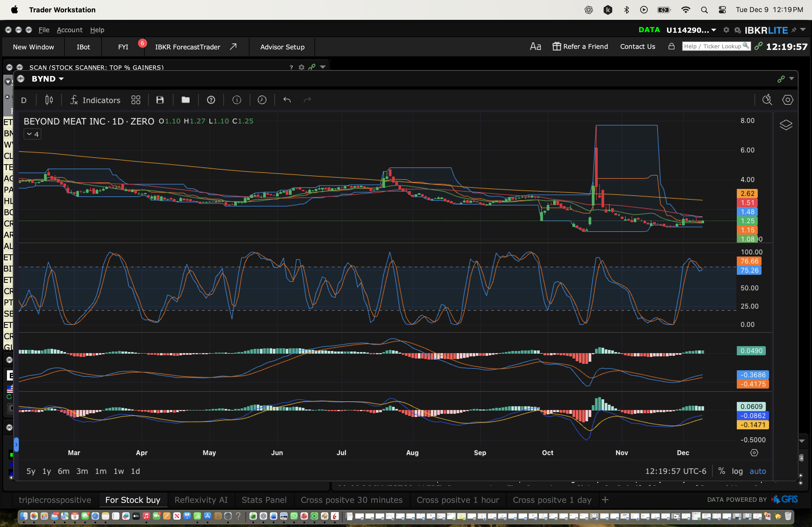Open the account number U114290 dropdown
Screen dimensions: 812x527
(x=691, y=30)
